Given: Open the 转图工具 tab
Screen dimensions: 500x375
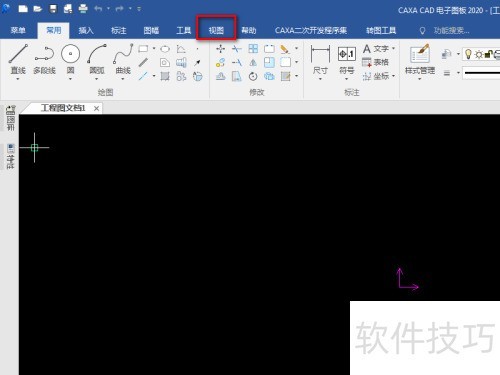Looking at the screenshot, I should click(381, 31).
